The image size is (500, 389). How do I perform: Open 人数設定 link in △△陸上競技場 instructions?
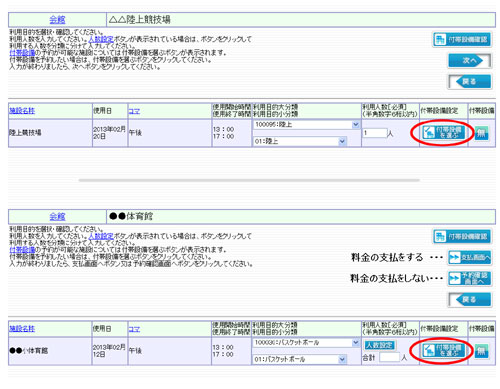point(101,39)
